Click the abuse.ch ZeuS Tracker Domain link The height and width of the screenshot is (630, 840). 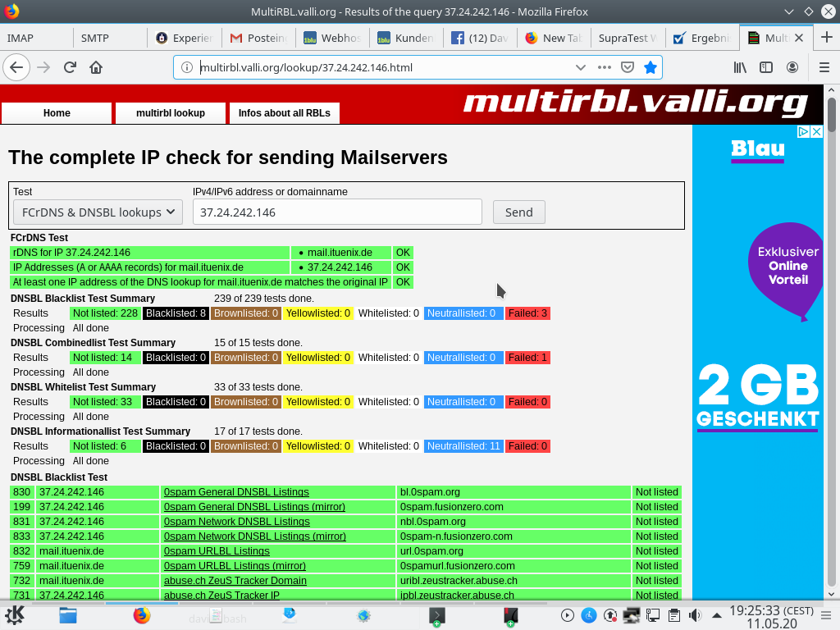click(235, 581)
